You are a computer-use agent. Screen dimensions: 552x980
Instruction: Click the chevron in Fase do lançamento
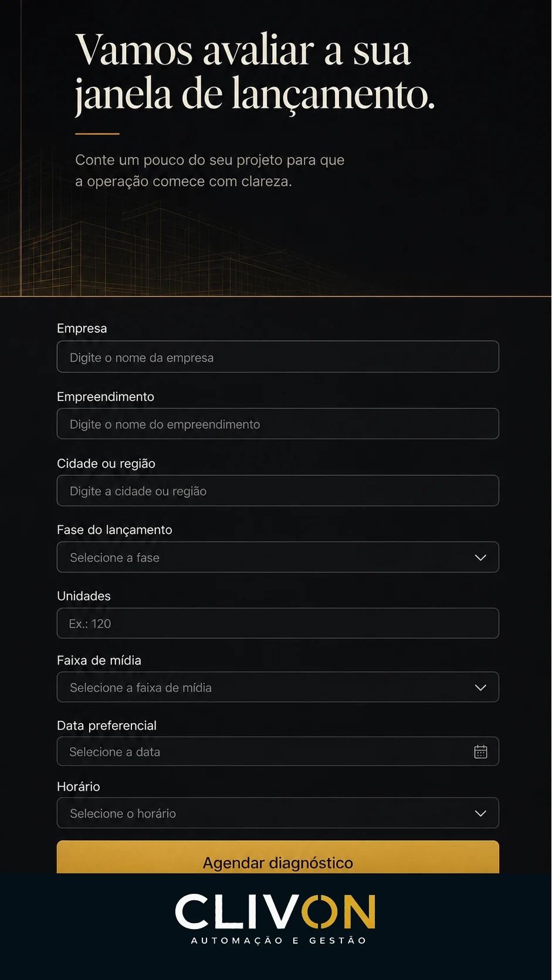click(x=480, y=557)
